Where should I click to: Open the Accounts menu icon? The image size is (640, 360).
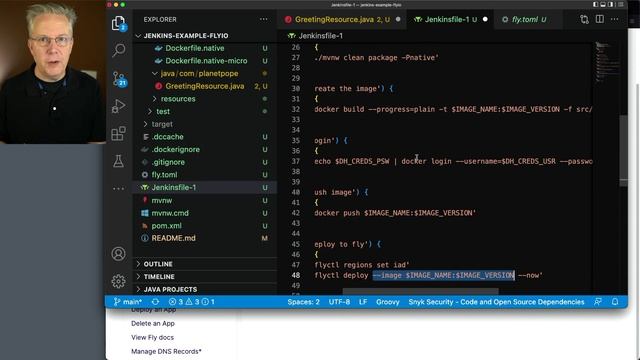(118, 254)
